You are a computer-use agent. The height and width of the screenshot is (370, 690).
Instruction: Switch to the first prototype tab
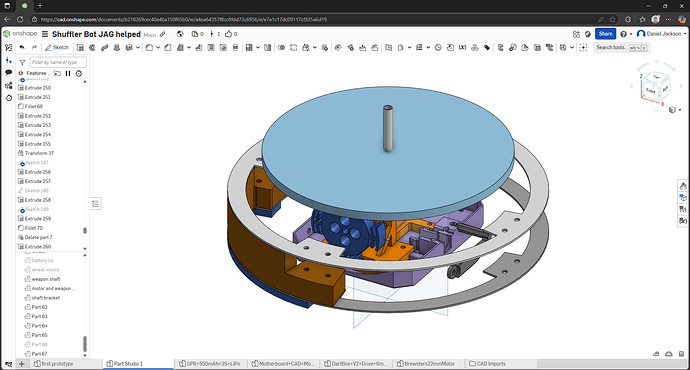tap(54, 364)
